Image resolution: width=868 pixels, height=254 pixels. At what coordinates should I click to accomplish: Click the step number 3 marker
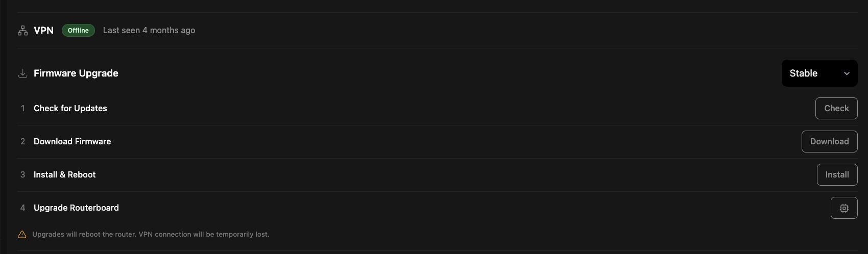[x=22, y=175]
